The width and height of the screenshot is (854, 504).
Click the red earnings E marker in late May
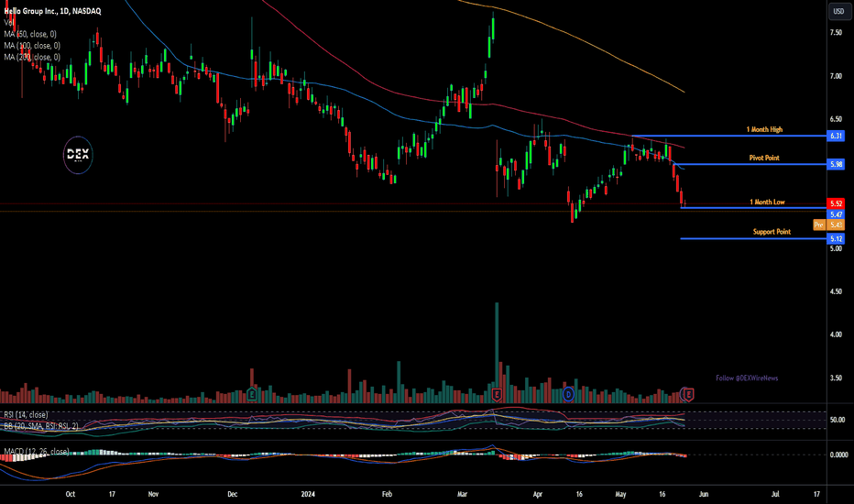(688, 394)
